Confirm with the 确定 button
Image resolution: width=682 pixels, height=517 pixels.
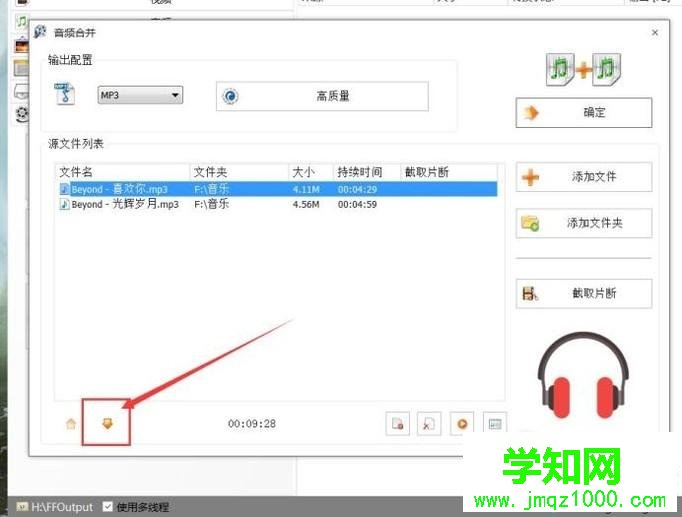pos(584,113)
